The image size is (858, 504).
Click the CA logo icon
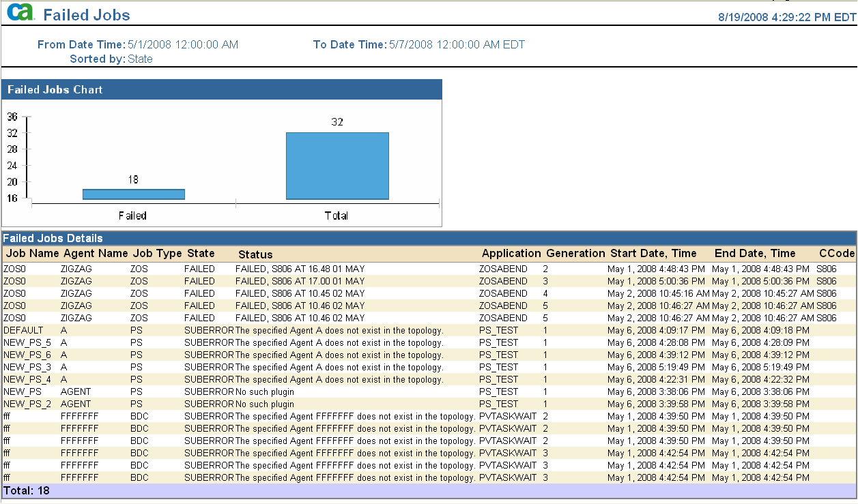point(20,13)
